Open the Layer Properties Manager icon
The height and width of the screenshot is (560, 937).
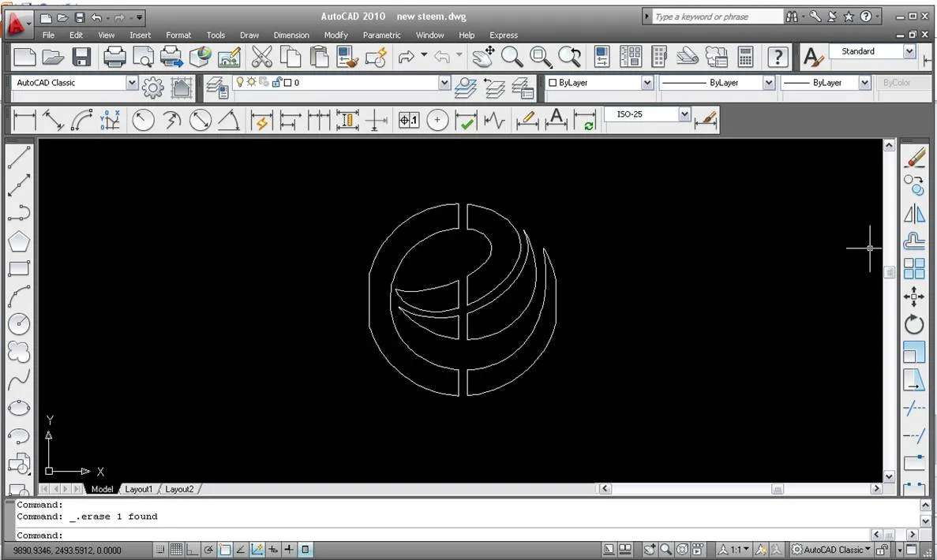[x=217, y=88]
